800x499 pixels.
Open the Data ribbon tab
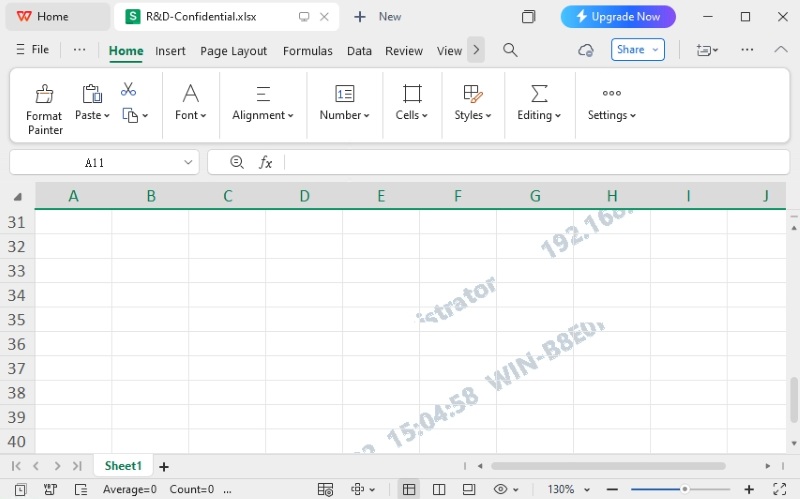pyautogui.click(x=359, y=51)
